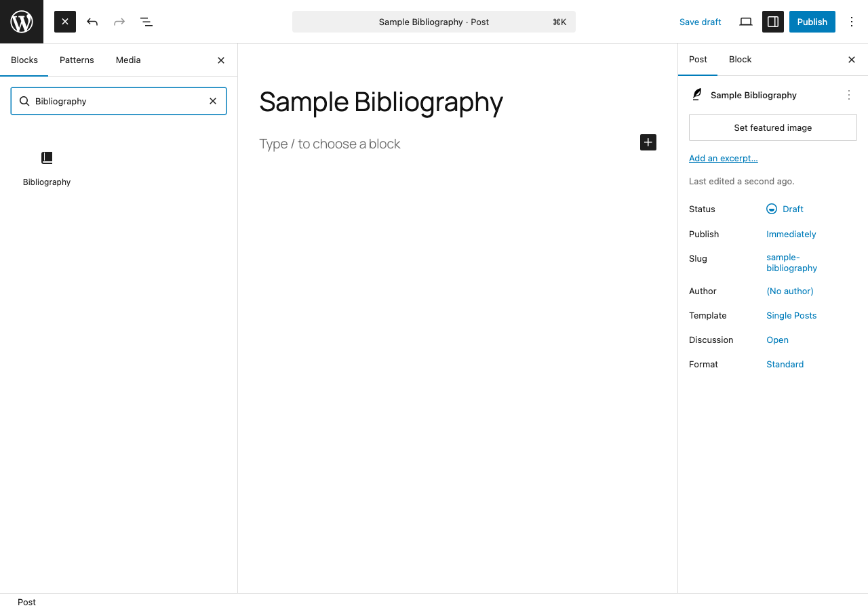Open desktop preview icon in the top bar
Image resolution: width=868 pixels, height=610 pixels.
tap(745, 21)
